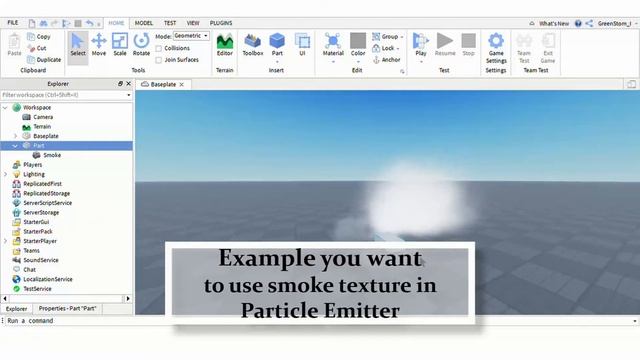The height and width of the screenshot is (360, 640).
Task: Toggle the Join Surfaces checkbox
Action: click(158, 60)
